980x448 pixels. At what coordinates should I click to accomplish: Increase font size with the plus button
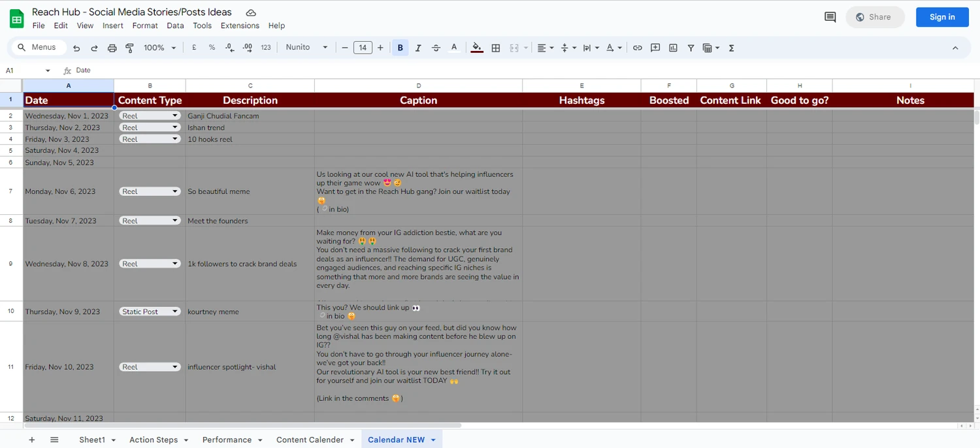tap(380, 48)
